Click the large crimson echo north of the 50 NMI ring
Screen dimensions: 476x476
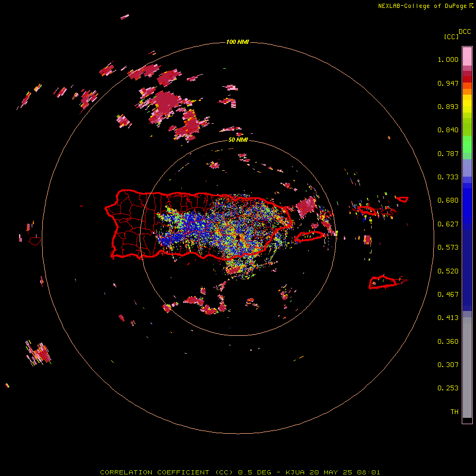[166, 103]
